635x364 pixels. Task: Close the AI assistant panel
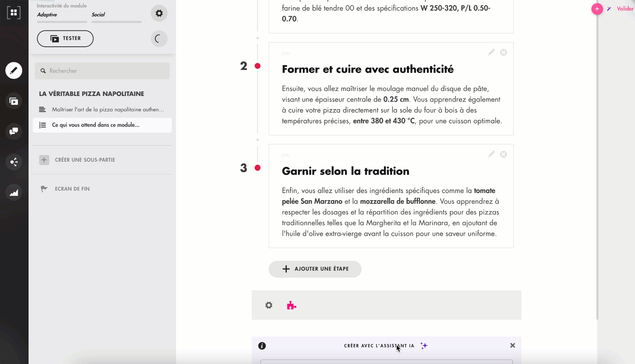point(512,345)
